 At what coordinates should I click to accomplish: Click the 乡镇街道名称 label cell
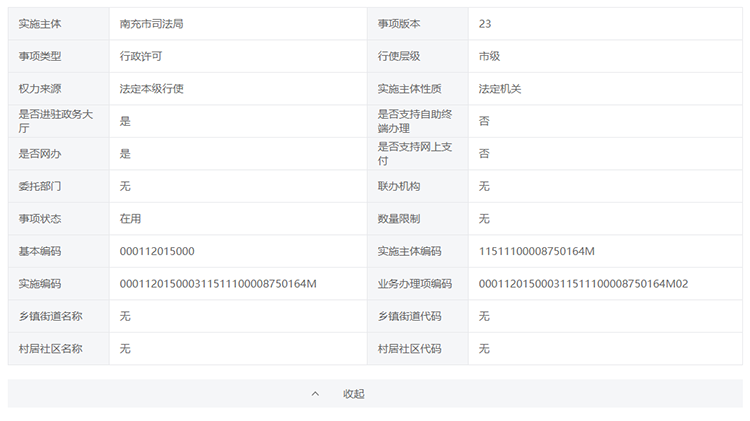[50, 316]
